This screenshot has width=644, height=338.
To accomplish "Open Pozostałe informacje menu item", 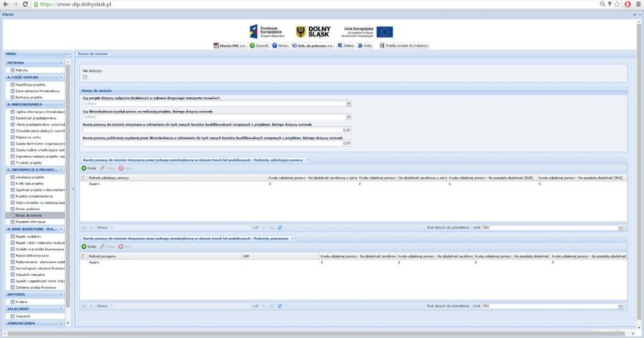I will tap(30, 222).
